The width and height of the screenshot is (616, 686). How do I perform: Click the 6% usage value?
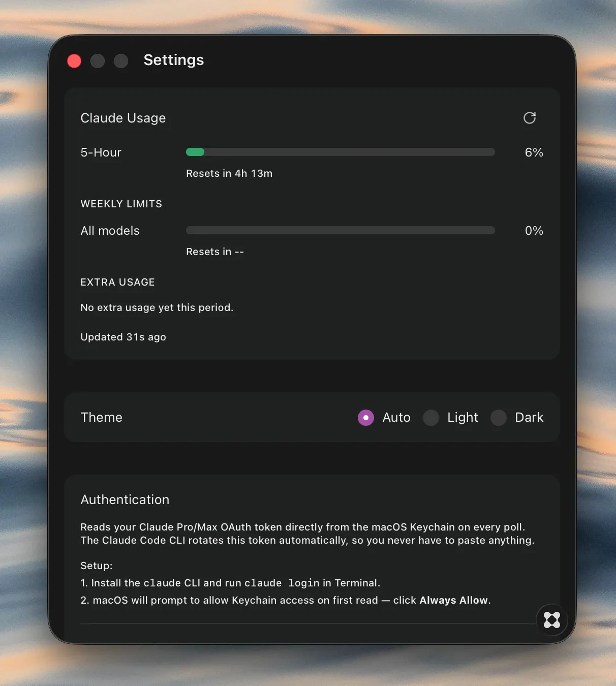click(x=534, y=152)
